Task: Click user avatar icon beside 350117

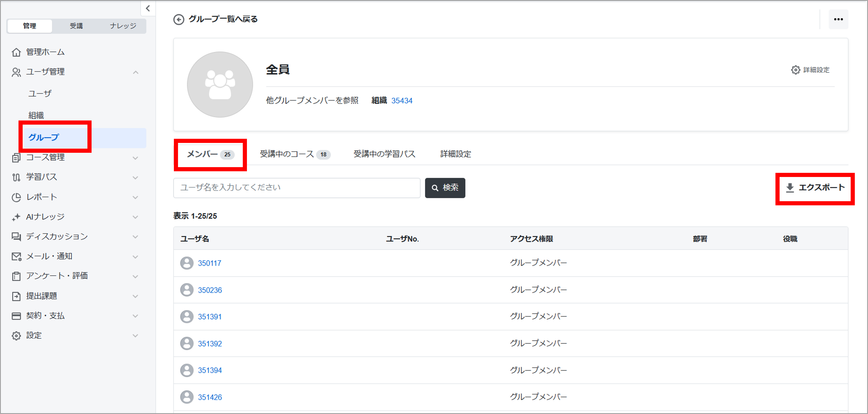Action: 187,263
